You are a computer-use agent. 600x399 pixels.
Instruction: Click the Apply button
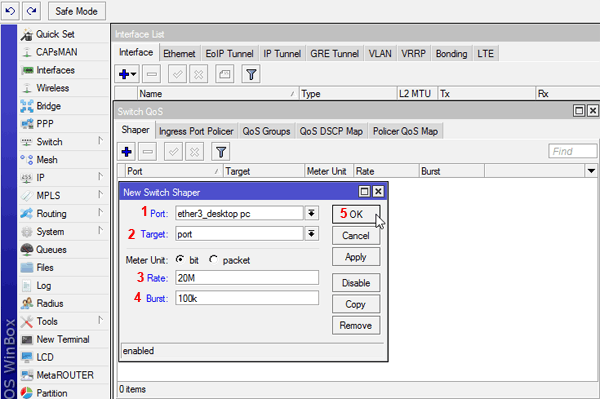pos(356,257)
